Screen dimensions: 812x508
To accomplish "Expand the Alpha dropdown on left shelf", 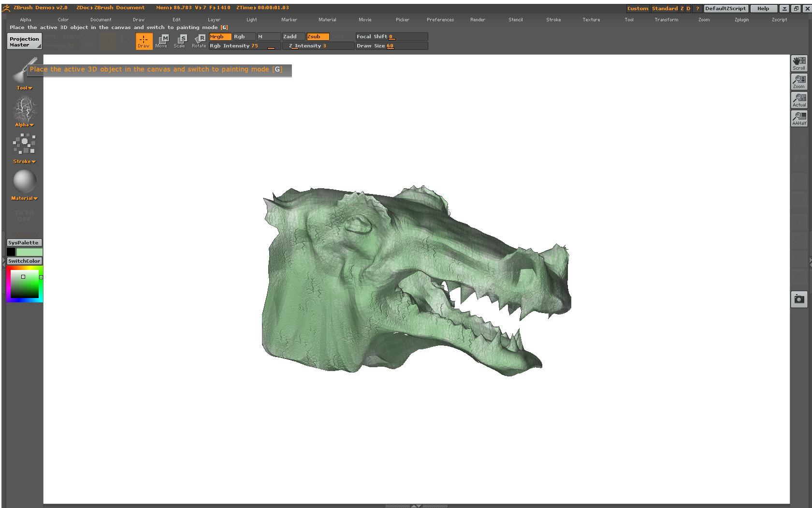I will pyautogui.click(x=24, y=125).
